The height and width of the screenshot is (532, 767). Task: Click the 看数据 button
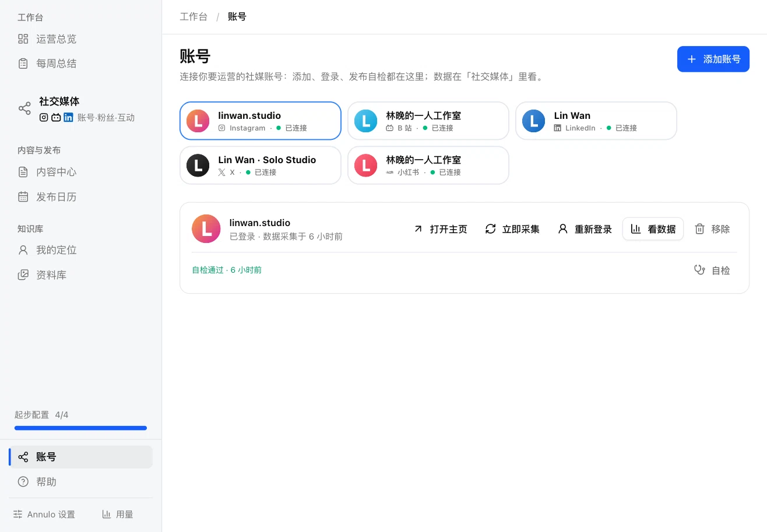pos(653,229)
